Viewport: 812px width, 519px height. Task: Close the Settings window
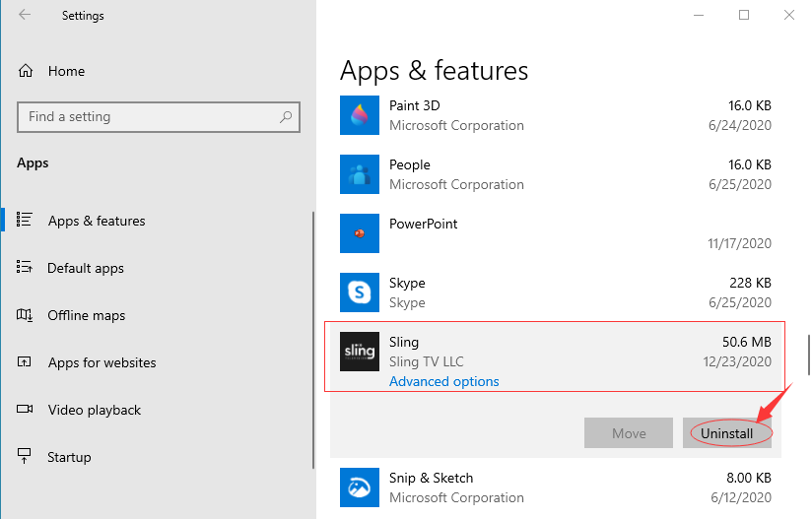point(788,15)
